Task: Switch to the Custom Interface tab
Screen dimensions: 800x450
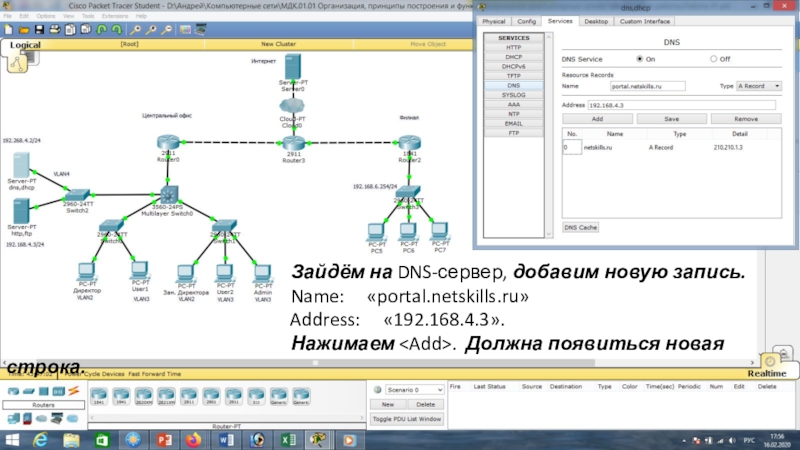Action: tap(644, 21)
